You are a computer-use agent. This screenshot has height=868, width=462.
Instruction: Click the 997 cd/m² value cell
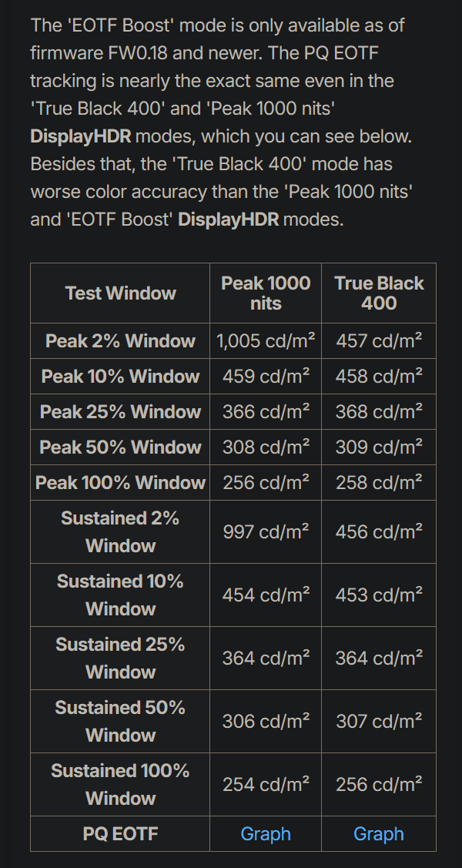click(266, 532)
